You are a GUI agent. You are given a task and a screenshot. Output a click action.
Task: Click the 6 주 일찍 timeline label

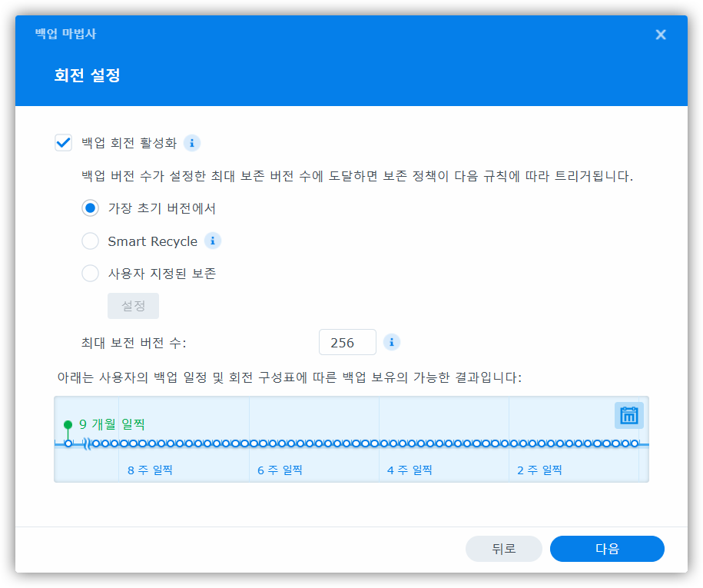click(280, 470)
